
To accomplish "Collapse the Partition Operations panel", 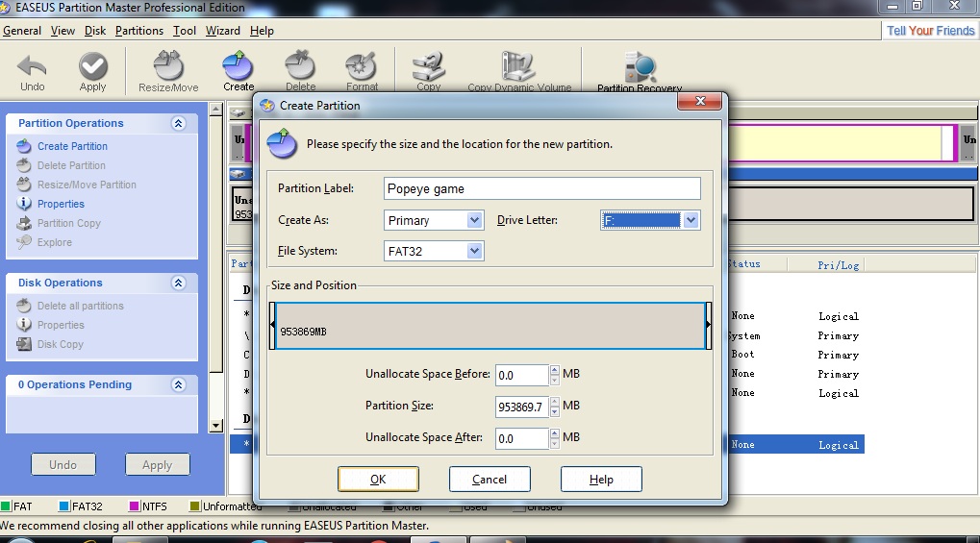I will click(x=178, y=123).
